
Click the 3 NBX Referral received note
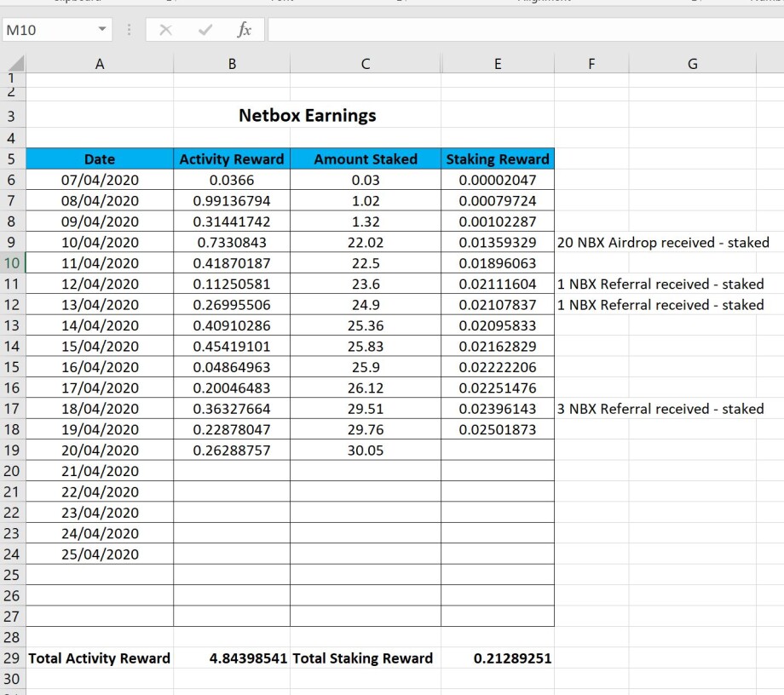[x=660, y=409]
